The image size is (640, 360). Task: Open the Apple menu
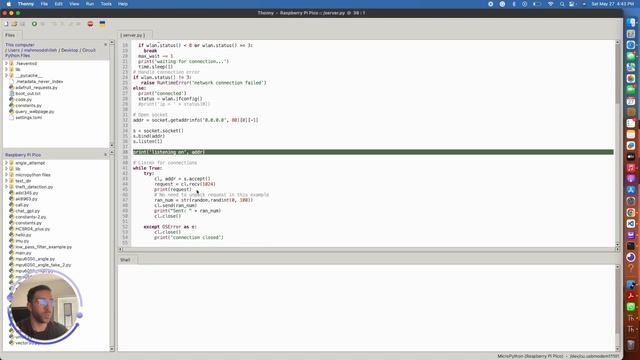(9, 4)
